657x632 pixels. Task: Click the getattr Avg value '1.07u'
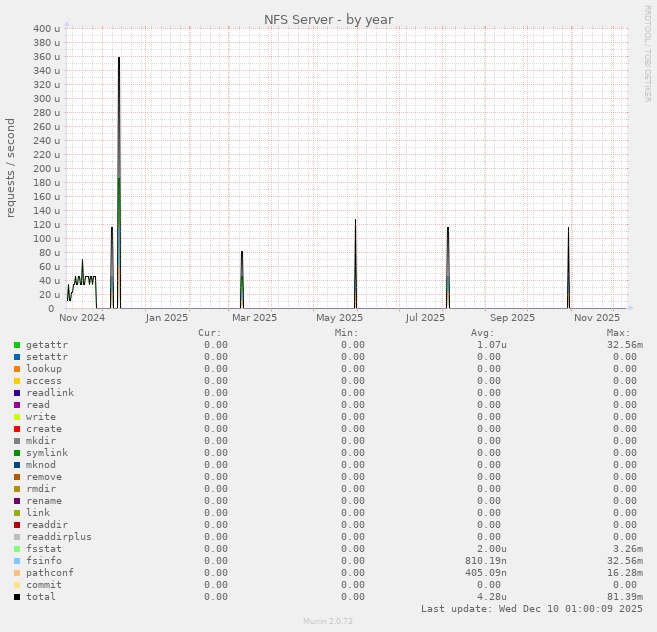point(492,345)
